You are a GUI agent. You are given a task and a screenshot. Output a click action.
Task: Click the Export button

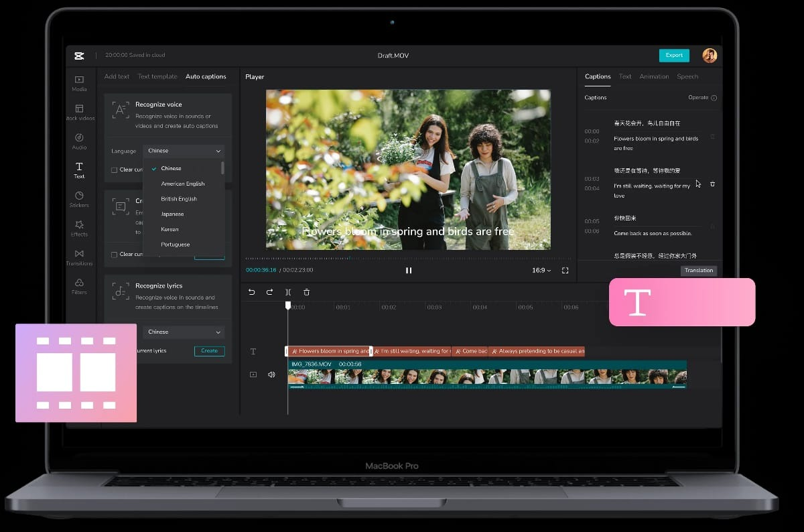674,55
